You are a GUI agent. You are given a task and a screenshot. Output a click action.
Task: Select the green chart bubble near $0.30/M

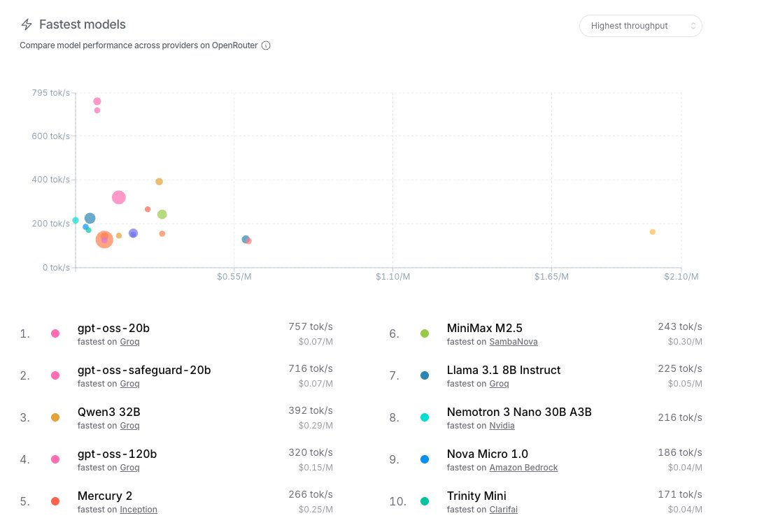point(162,214)
